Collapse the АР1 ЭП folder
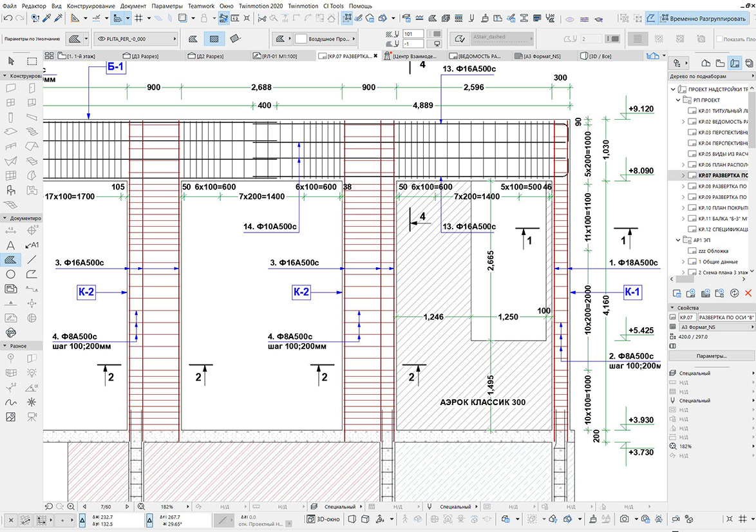This screenshot has height=532, width=756. [678, 240]
